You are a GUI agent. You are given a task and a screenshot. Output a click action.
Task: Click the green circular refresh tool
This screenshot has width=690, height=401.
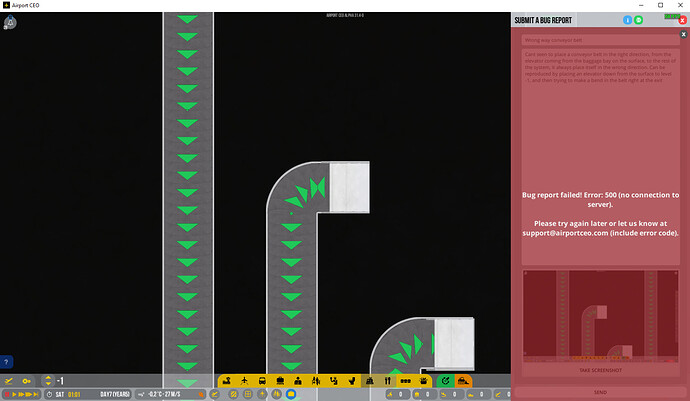point(445,381)
